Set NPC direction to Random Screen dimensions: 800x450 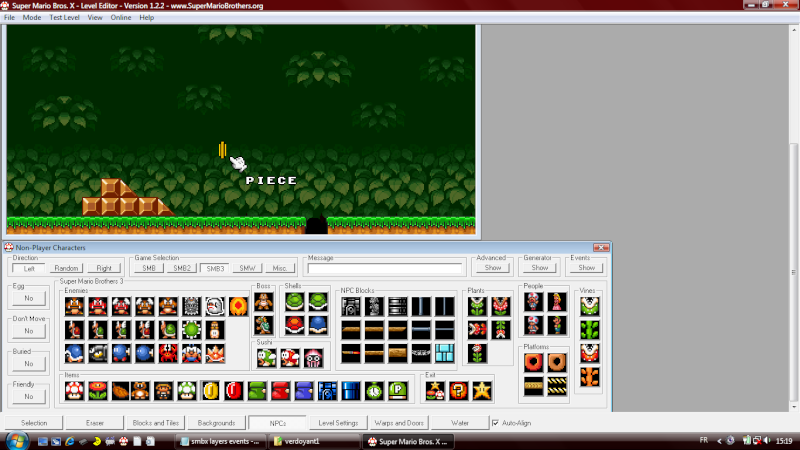(66, 268)
